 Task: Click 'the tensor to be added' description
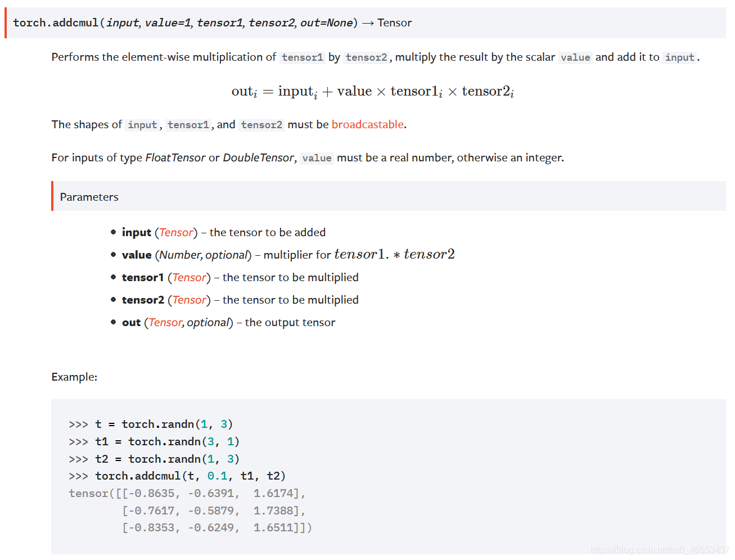pos(268,232)
